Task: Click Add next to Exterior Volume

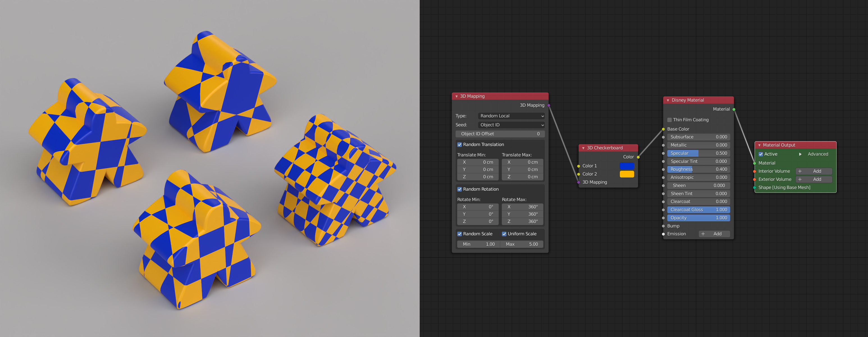Action: tap(814, 180)
